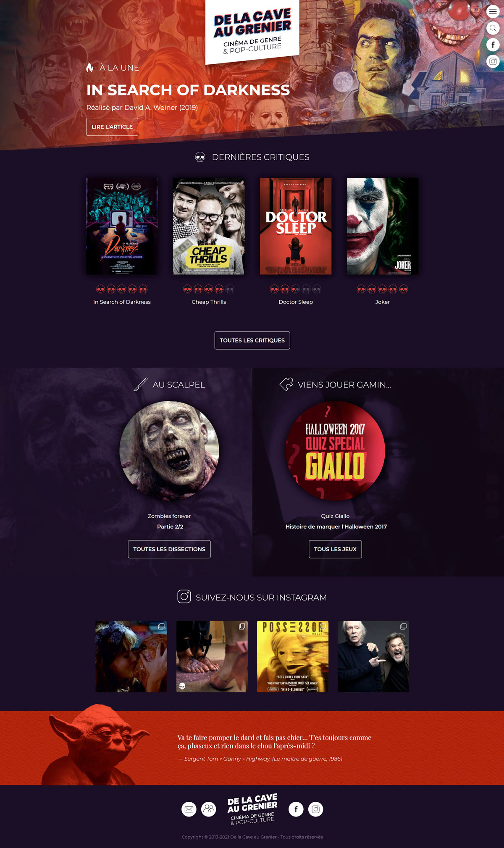The width and height of the screenshot is (504, 848).
Task: Click the Quiz Giallo circular image
Action: point(335,451)
